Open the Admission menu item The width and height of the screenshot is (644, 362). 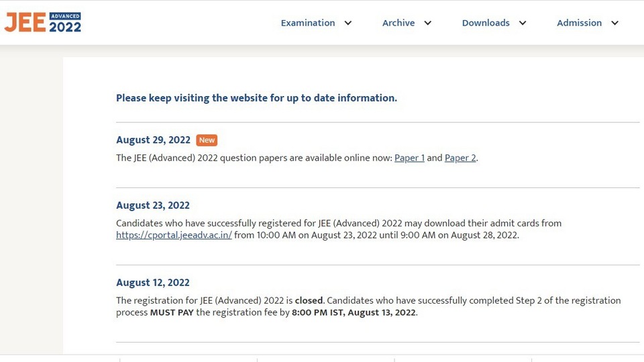pyautogui.click(x=579, y=23)
